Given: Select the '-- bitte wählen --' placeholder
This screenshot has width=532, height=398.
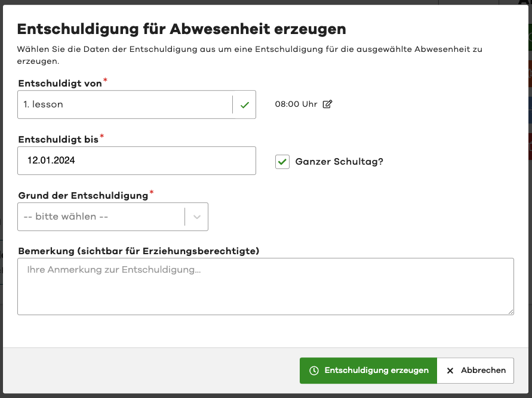Looking at the screenshot, I should [x=66, y=217].
